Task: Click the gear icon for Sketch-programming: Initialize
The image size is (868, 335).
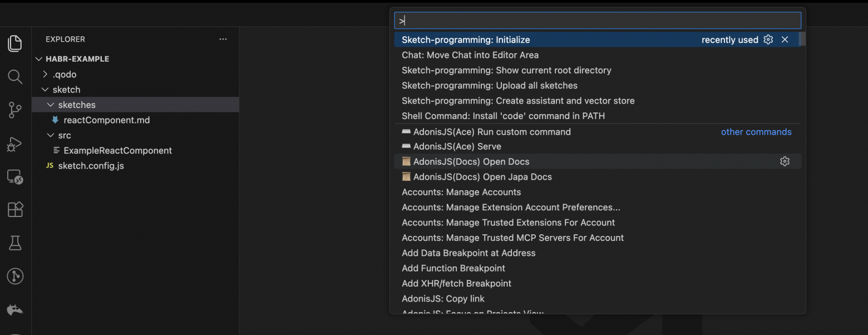Action: (x=768, y=40)
